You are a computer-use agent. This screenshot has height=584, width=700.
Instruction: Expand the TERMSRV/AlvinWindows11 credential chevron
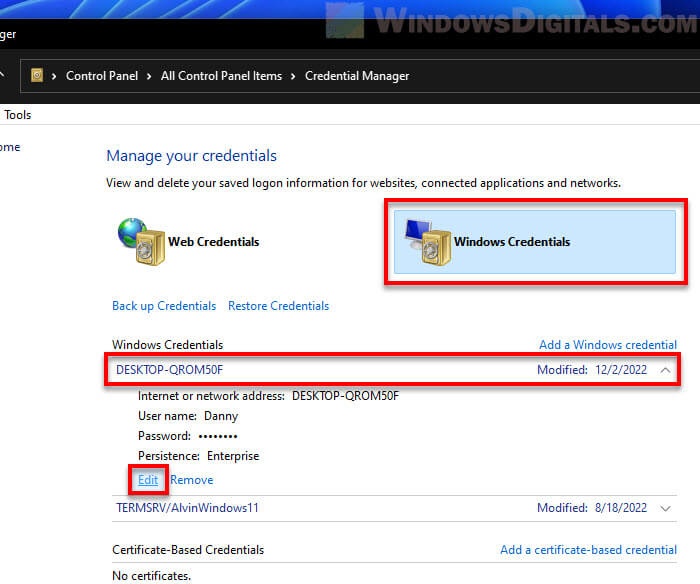665,508
